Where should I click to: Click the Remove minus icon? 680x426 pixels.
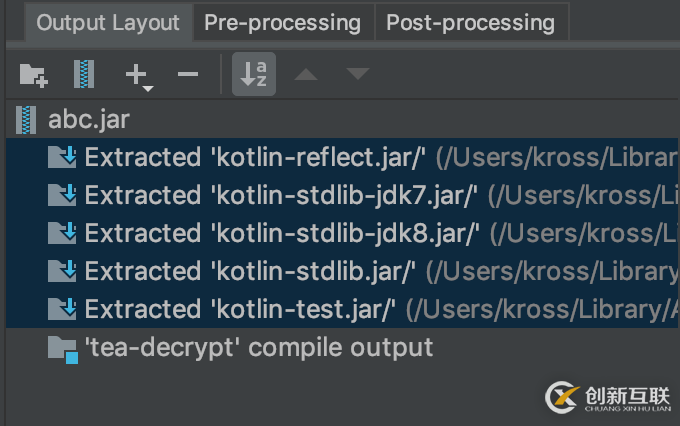(187, 74)
